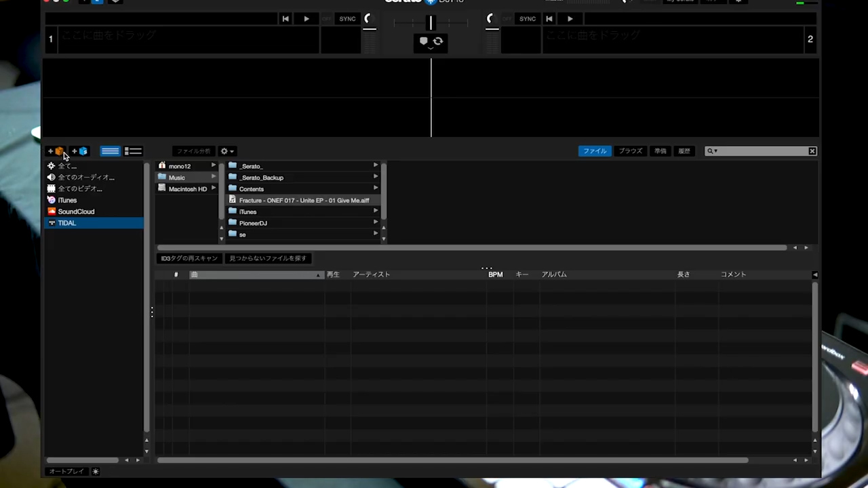Toggle SYNC on deck 2
Screen dimensions: 868x488
point(528,19)
